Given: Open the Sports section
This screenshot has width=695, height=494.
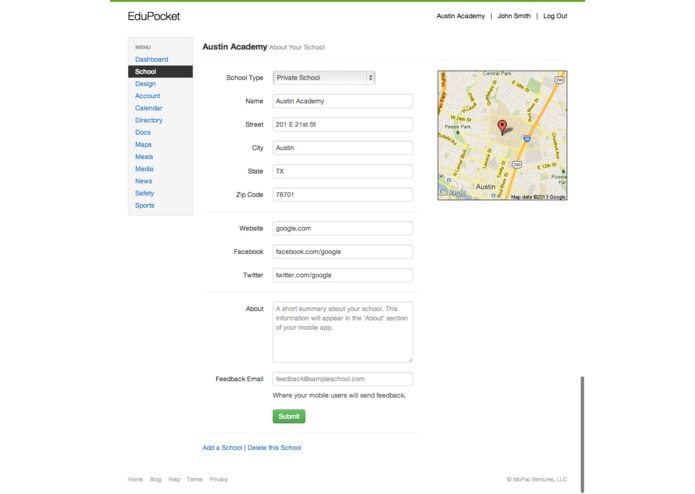Looking at the screenshot, I should [145, 206].
